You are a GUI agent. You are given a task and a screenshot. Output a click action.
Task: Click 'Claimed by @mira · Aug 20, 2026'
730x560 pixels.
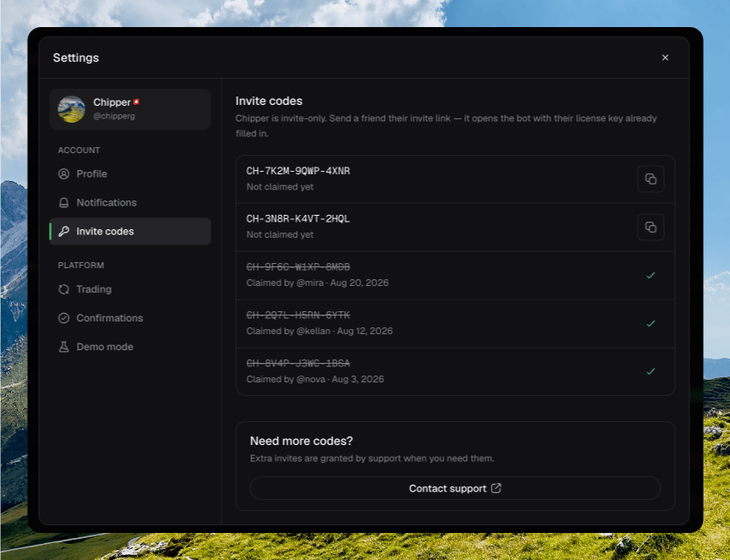[x=317, y=283]
